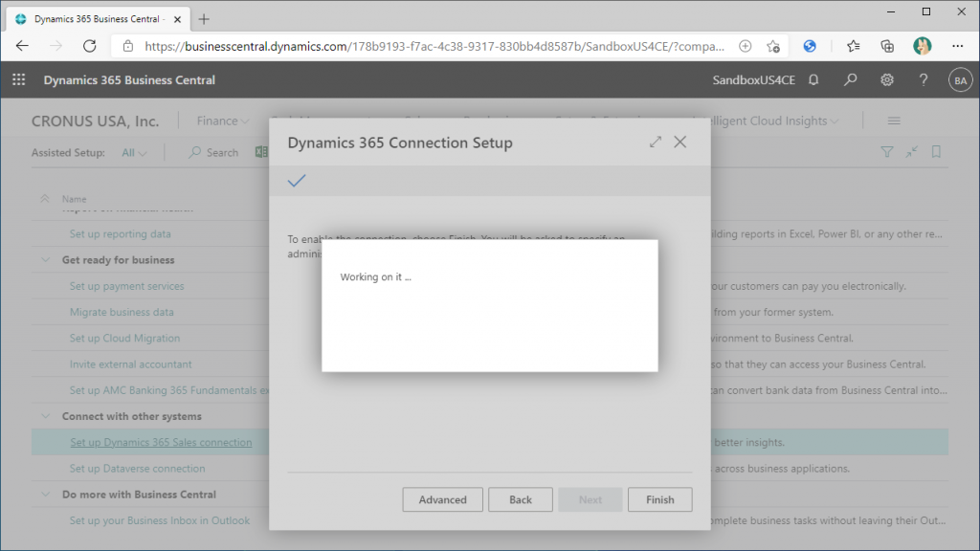Viewport: 980px width, 551px height.
Task: Open the BA user account avatar
Action: point(960,80)
